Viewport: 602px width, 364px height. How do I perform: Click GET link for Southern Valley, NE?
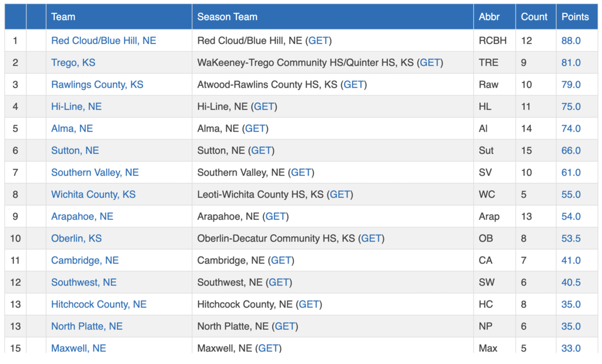pos(301,172)
